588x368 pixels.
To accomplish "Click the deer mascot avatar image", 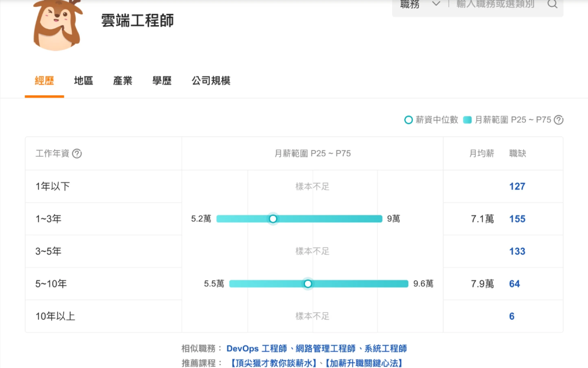I will tap(58, 25).
